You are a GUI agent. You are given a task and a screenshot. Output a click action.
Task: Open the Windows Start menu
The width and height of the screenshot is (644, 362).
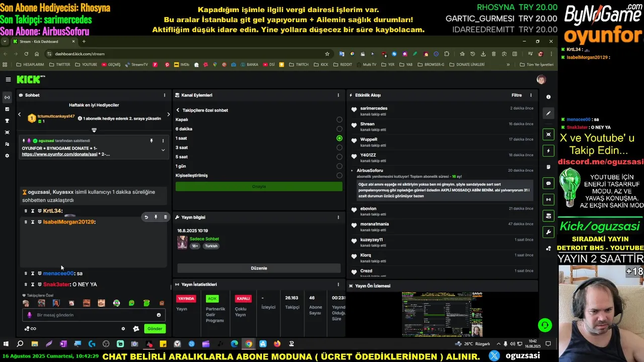coord(6,344)
